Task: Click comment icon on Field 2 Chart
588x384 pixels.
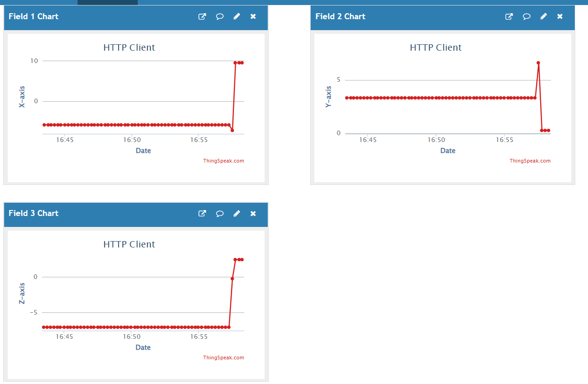Action: pyautogui.click(x=526, y=16)
